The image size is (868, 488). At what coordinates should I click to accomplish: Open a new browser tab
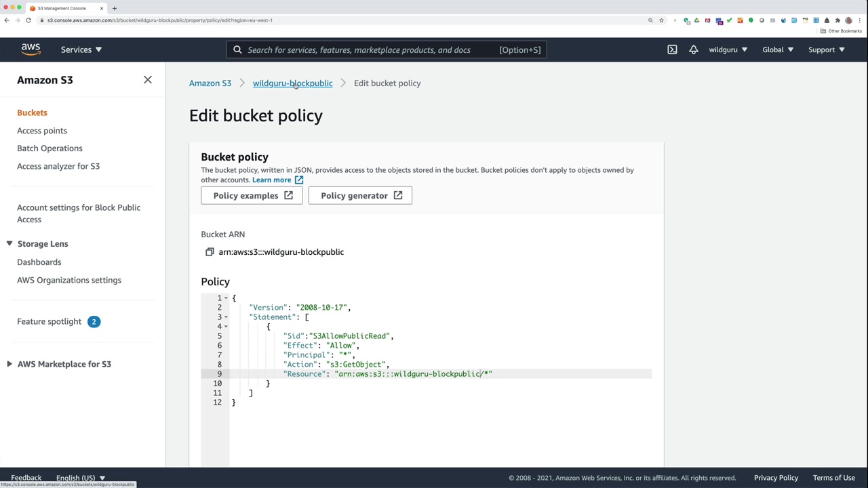point(115,8)
